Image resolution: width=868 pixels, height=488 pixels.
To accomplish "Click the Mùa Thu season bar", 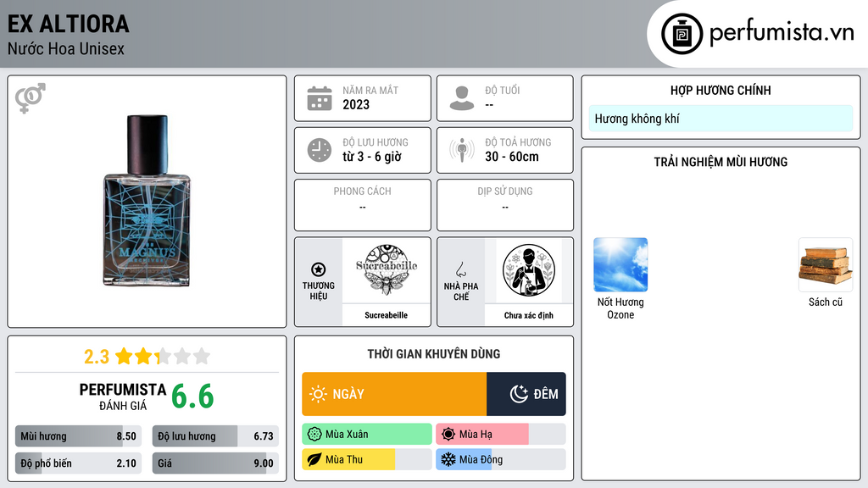I will (367, 459).
